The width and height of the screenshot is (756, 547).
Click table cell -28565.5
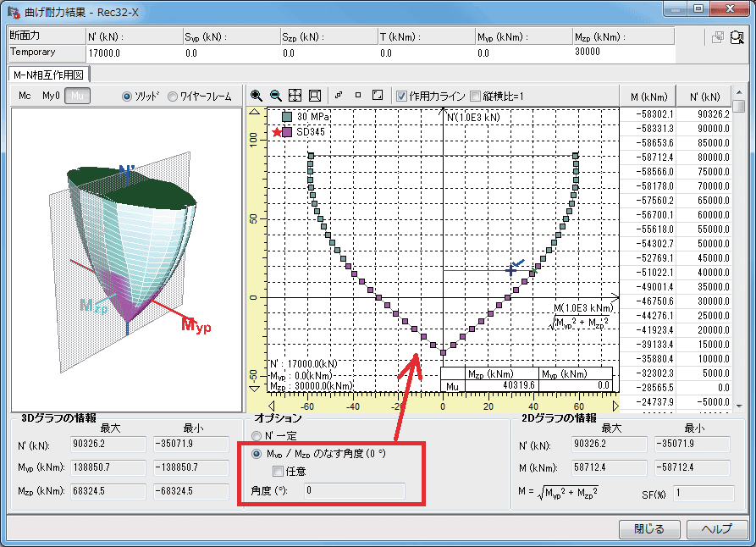tap(648, 388)
